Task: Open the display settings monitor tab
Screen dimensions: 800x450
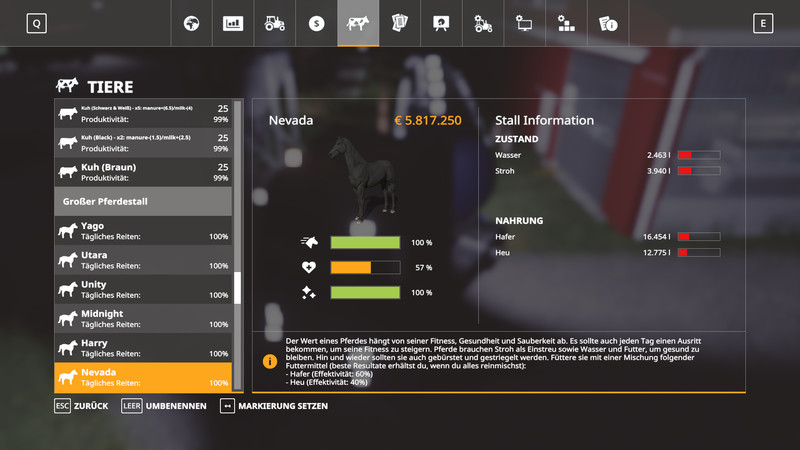Action: tap(524, 23)
